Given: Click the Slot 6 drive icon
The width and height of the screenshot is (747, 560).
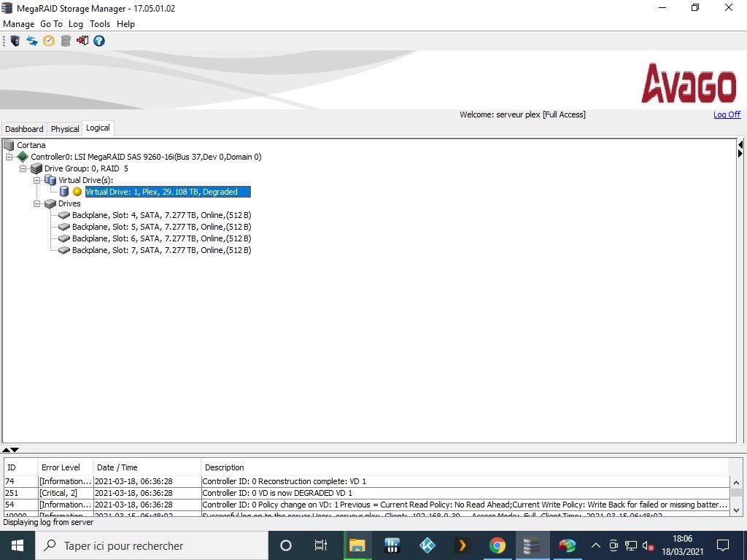Looking at the screenshot, I should pyautogui.click(x=64, y=238).
